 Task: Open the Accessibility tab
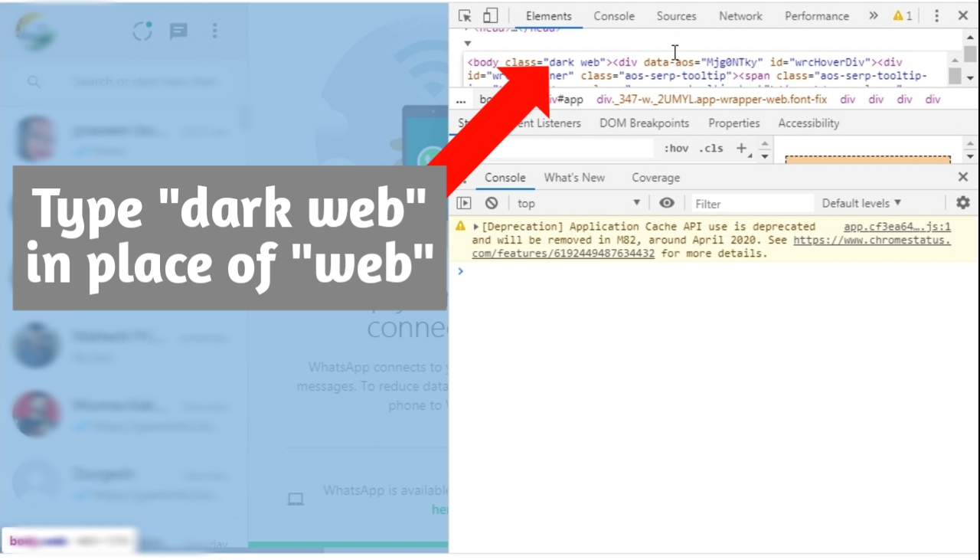[808, 123]
